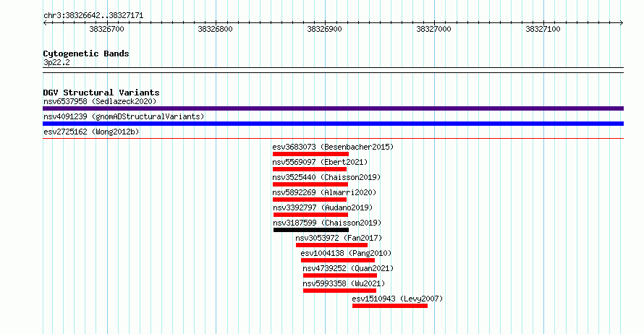This screenshot has height=334, width=644.
Task: Click the chr3:38326642..38327171 coordinates text
Action: [93, 16]
